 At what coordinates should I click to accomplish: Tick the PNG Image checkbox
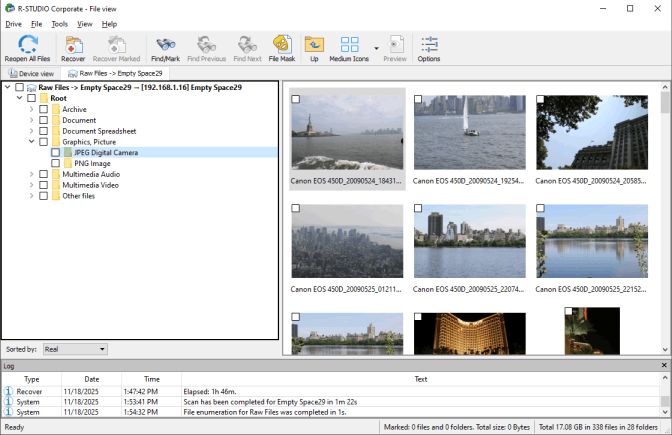55,163
